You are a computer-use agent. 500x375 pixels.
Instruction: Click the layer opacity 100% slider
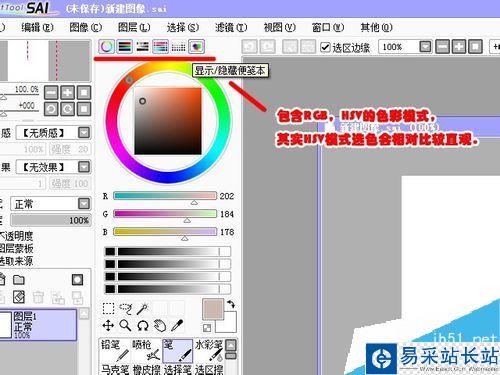point(51,220)
